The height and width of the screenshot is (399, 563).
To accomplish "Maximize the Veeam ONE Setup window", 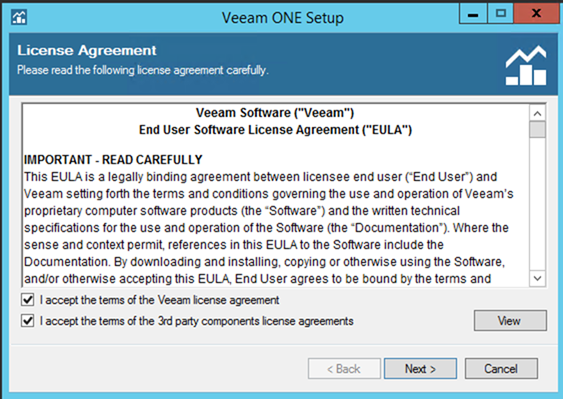I will 501,14.
